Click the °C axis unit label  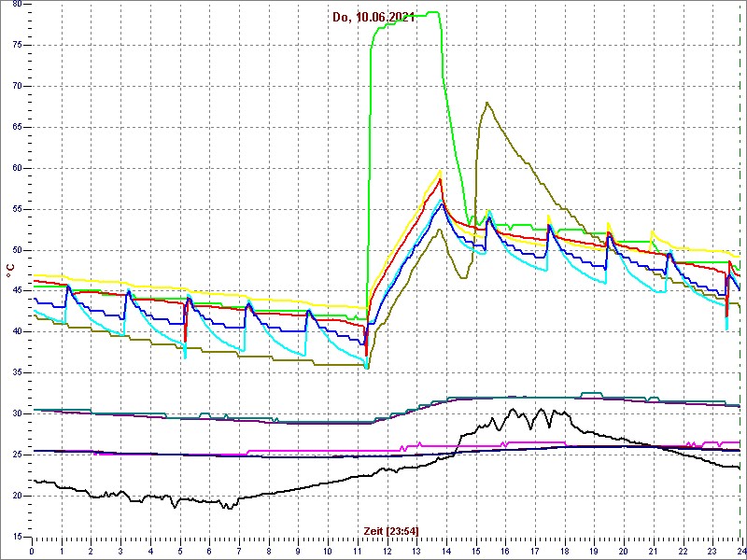coord(9,271)
